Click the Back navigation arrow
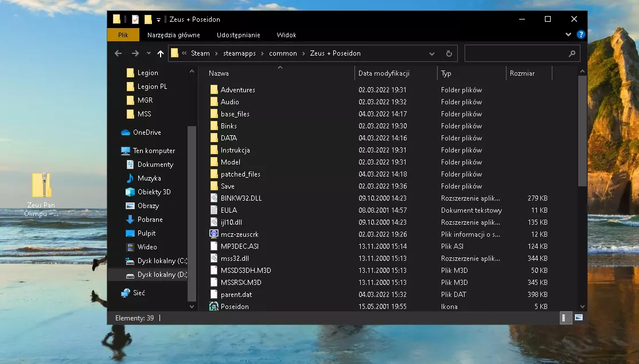This screenshot has height=364, width=639. 118,53
